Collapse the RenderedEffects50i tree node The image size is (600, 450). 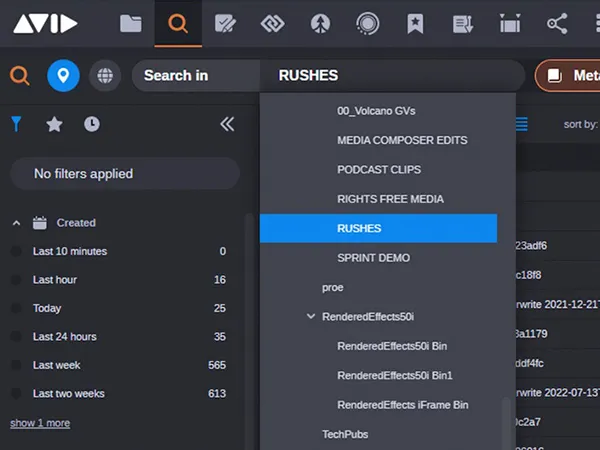coord(311,316)
